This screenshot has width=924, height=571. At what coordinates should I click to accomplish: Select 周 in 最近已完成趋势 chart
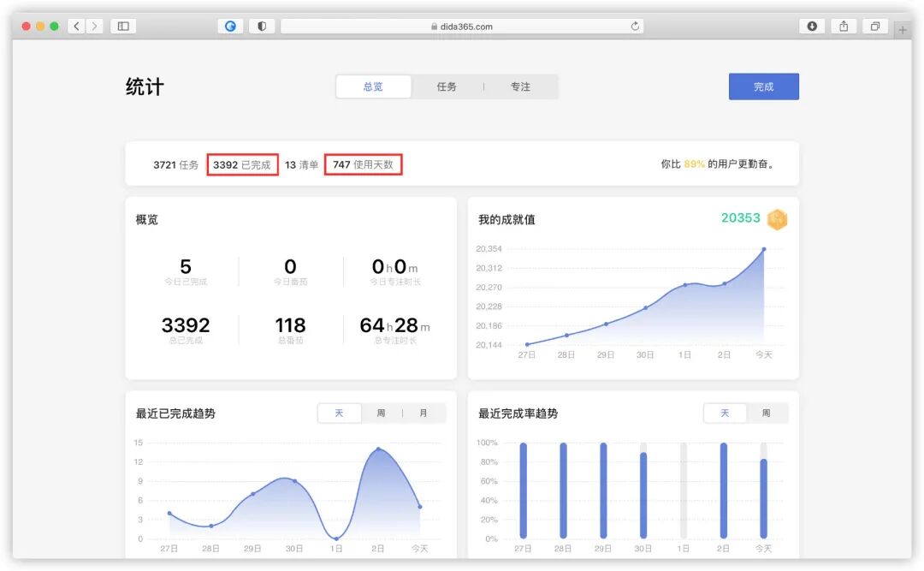click(382, 413)
